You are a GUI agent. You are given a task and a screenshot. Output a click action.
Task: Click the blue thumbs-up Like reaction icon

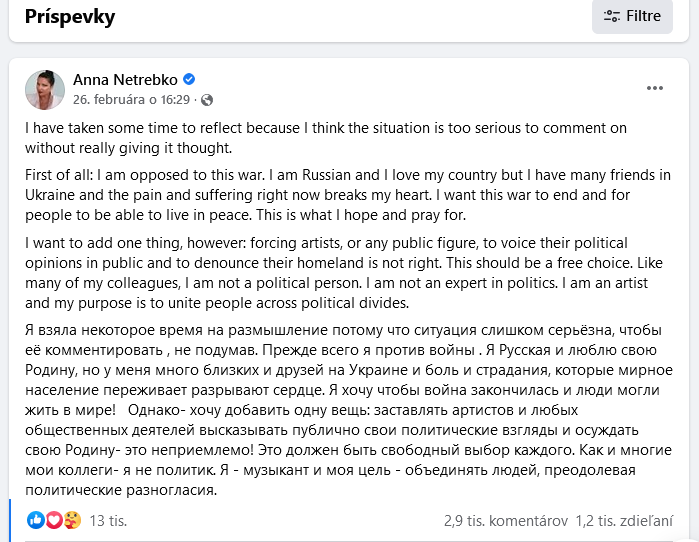tap(36, 520)
